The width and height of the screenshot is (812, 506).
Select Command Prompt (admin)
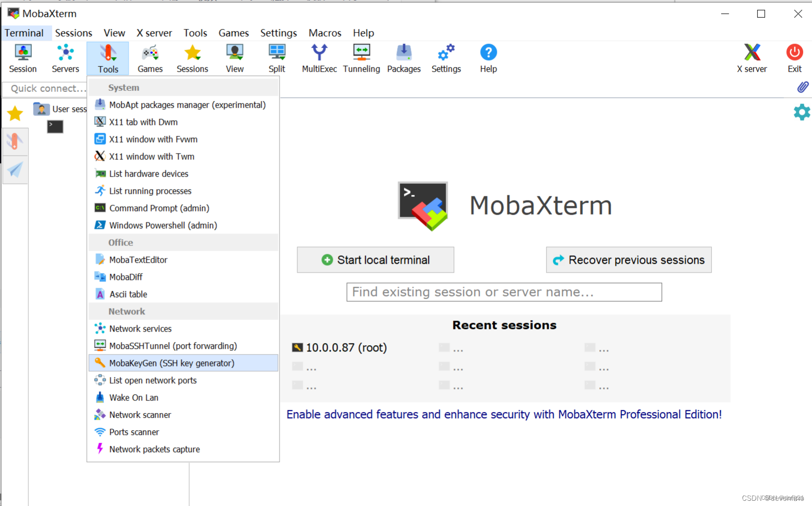click(x=183, y=208)
